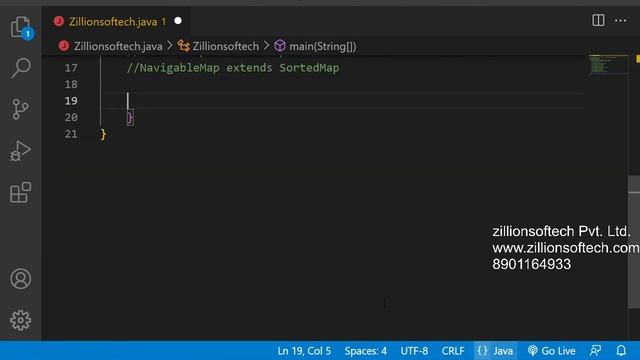640x360 pixels.
Task: Open the Run and Debug view
Action: tap(20, 151)
